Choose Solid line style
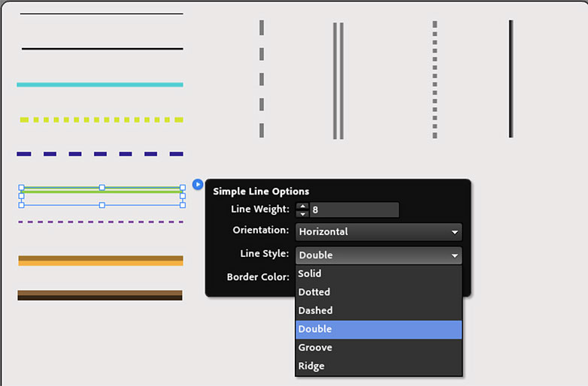 point(379,273)
